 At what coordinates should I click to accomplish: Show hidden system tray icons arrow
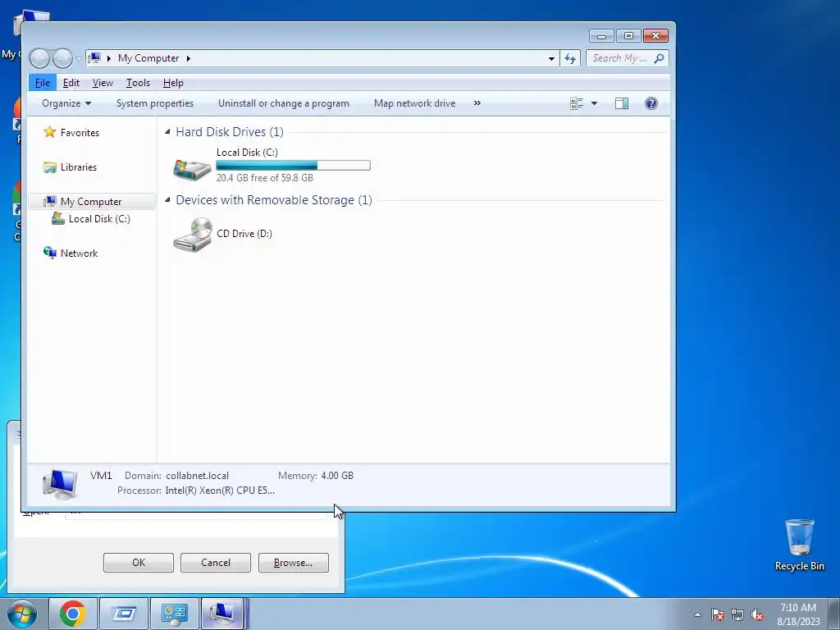pyautogui.click(x=697, y=614)
